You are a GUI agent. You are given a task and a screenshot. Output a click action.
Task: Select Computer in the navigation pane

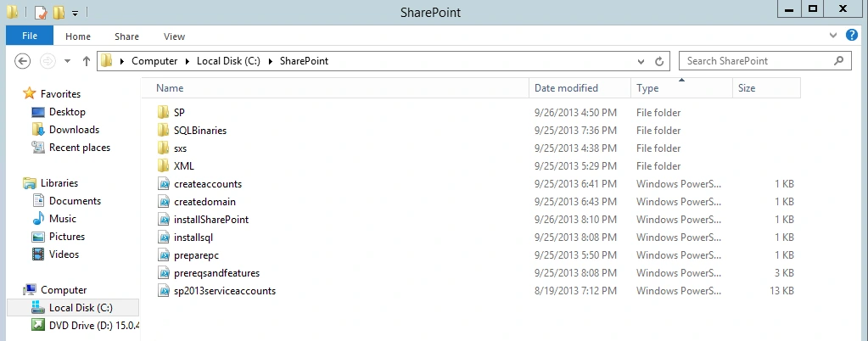point(64,290)
